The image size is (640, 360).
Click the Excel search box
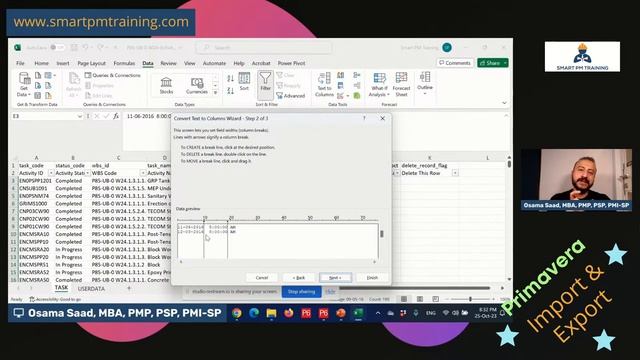pos(263,48)
